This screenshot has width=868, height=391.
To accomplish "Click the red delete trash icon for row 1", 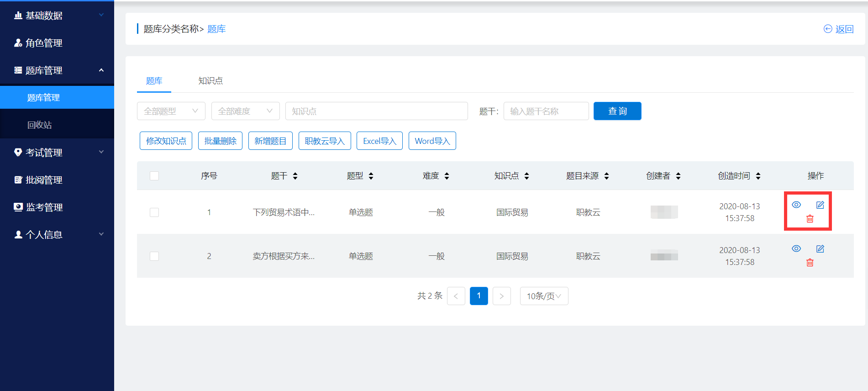I will point(810,219).
